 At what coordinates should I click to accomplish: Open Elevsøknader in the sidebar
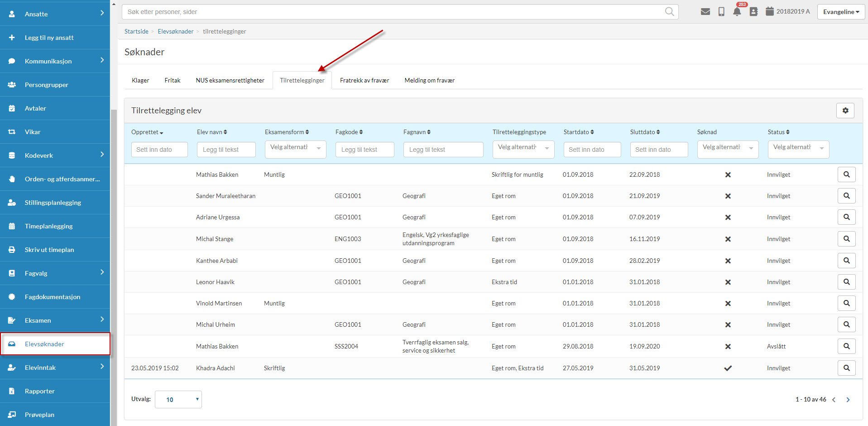pos(55,344)
